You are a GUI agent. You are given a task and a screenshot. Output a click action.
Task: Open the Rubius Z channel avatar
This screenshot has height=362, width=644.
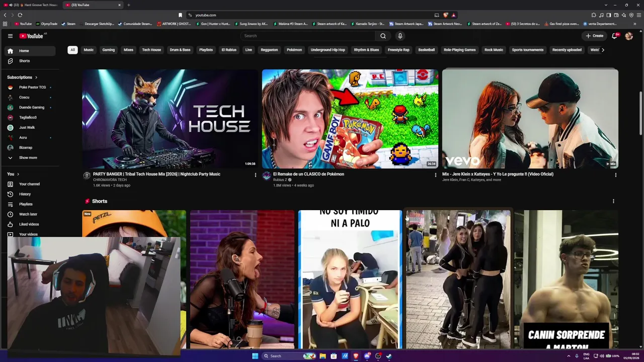tap(266, 175)
